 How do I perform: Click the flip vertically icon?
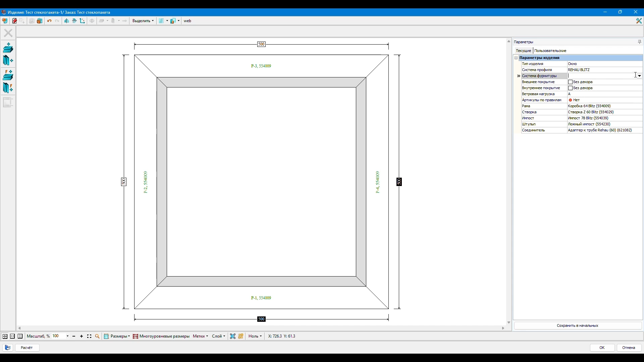pyautogui.click(x=74, y=21)
